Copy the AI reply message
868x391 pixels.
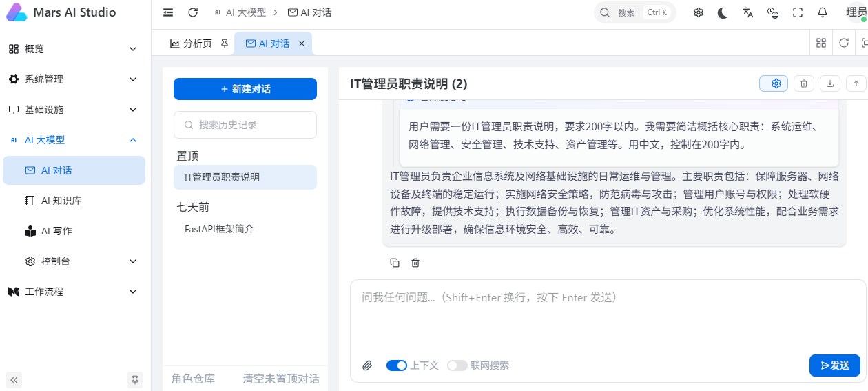coord(395,263)
